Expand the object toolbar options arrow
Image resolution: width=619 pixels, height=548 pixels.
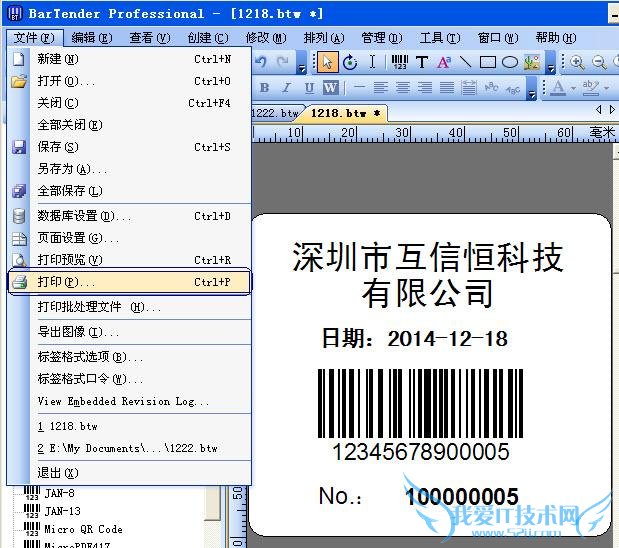click(x=550, y=66)
